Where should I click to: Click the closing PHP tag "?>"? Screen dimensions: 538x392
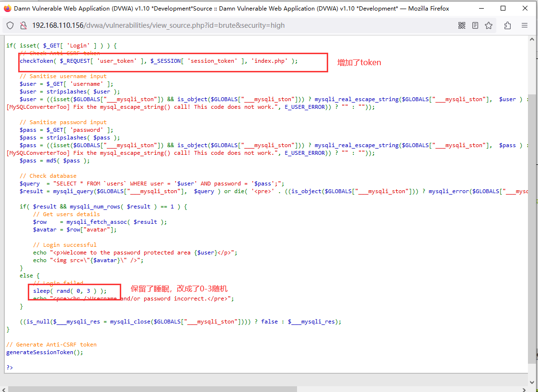10,368
